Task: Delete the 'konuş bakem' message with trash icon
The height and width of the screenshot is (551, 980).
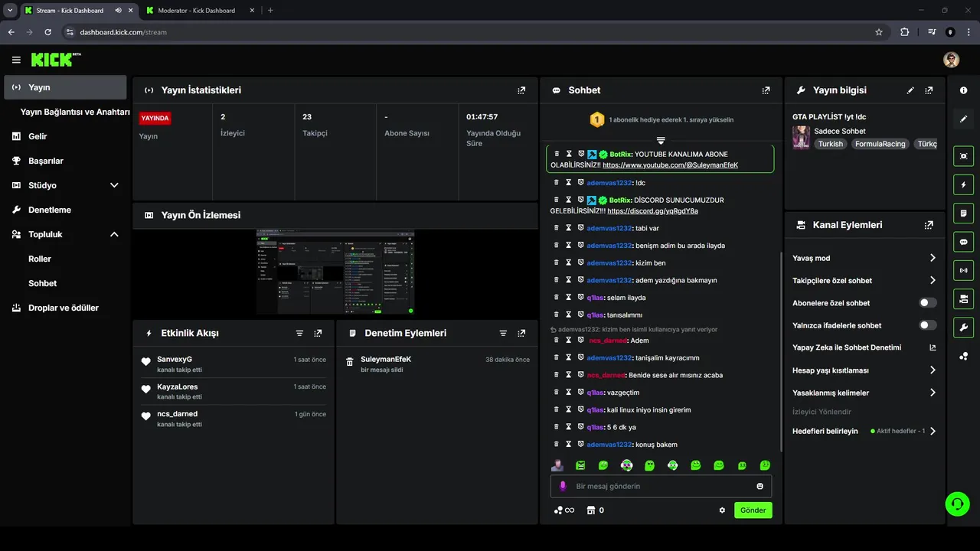Action: 557,445
